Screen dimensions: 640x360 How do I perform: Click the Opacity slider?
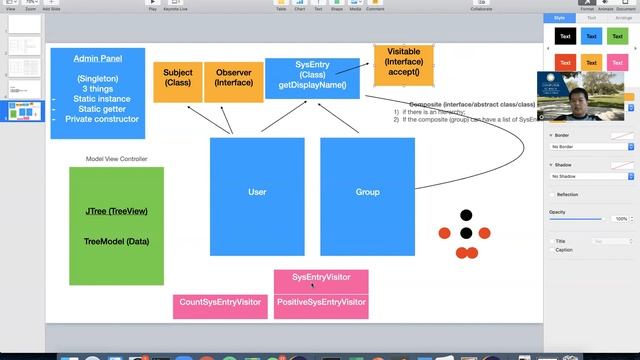(x=576, y=219)
